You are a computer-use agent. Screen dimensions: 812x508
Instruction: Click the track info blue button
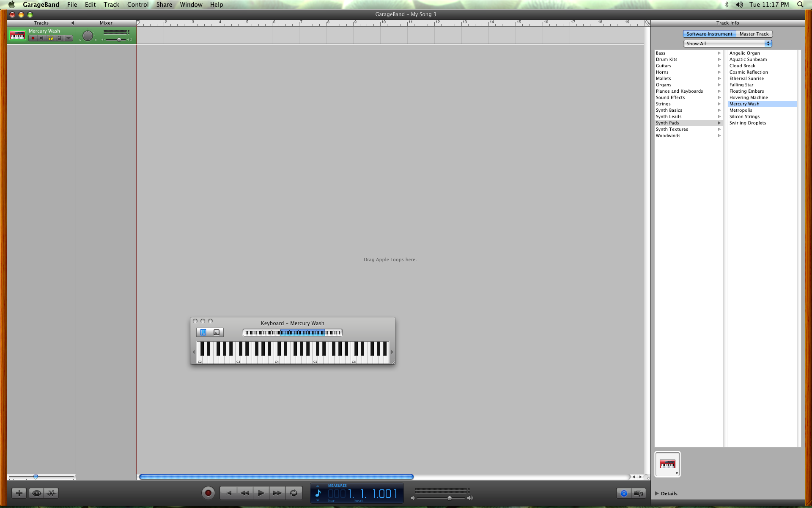pos(623,493)
